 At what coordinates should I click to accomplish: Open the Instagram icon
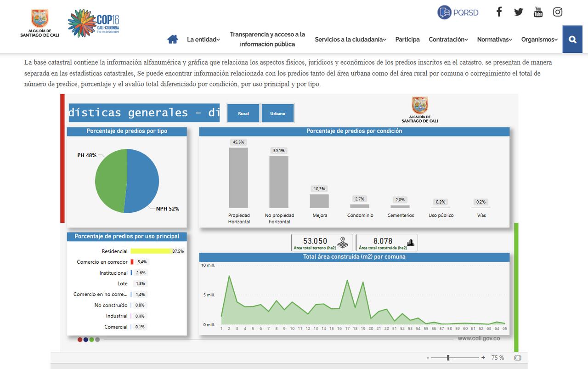point(557,11)
